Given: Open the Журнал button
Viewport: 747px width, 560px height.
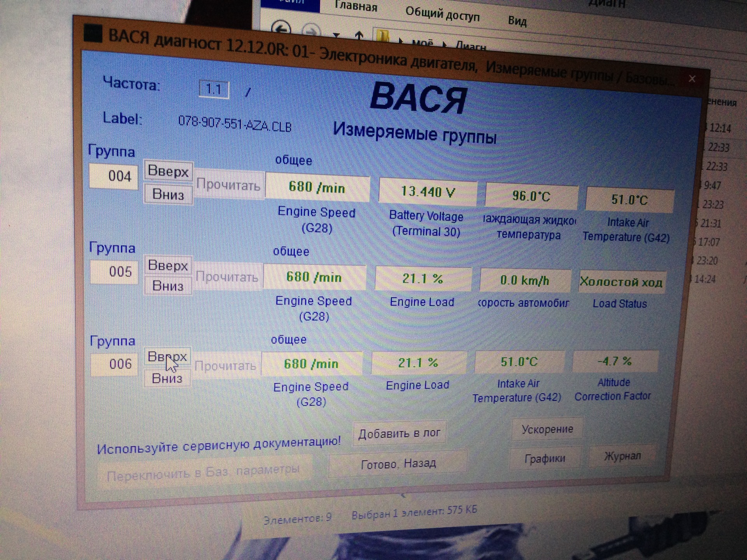Looking at the screenshot, I should click(622, 456).
